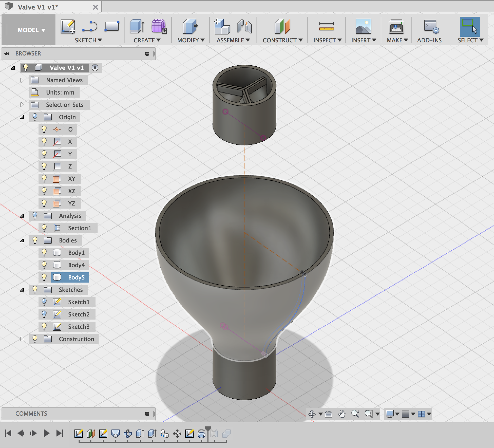Click the Scripts and Add-Ins icon
This screenshot has height=448, width=494.
[x=431, y=26]
